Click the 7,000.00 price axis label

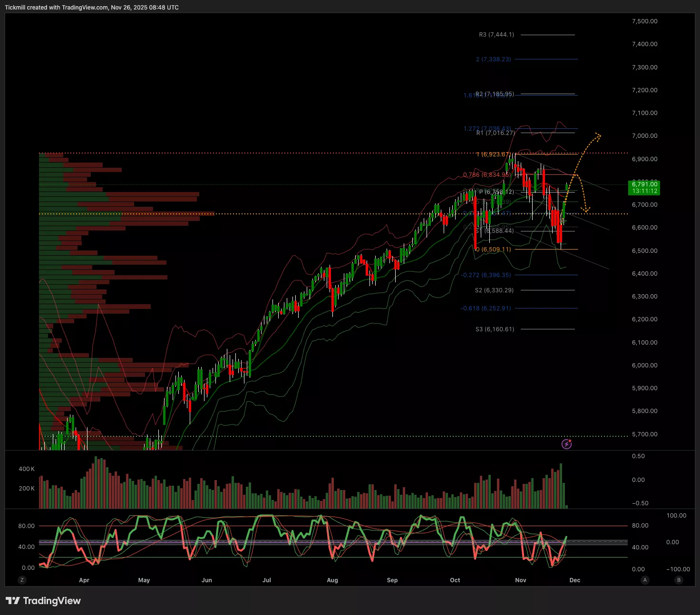click(644, 136)
